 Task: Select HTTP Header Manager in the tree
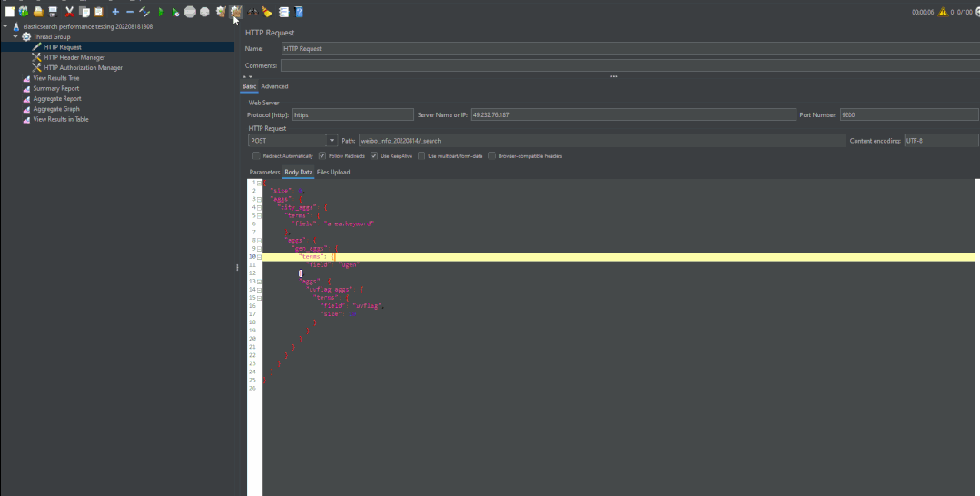point(74,57)
